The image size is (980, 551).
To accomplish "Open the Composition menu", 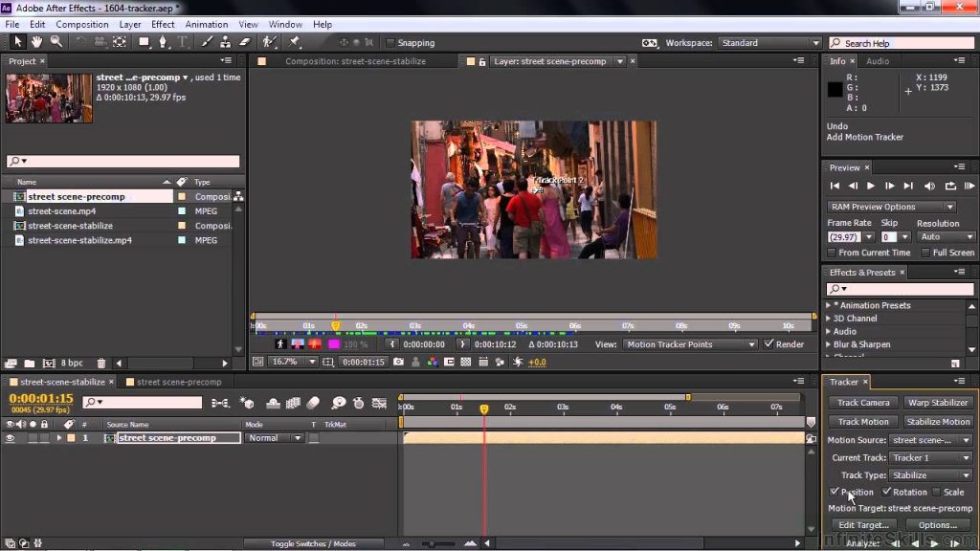I will (81, 24).
